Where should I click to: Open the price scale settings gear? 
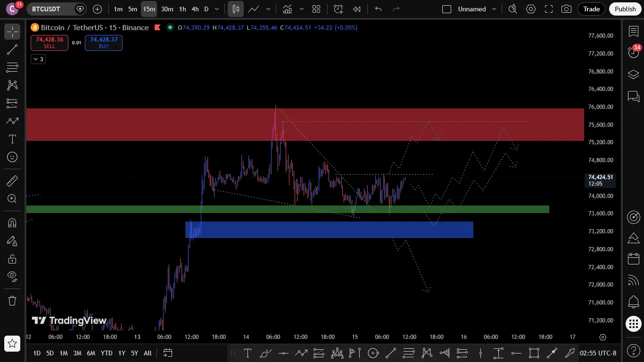pos(603,337)
